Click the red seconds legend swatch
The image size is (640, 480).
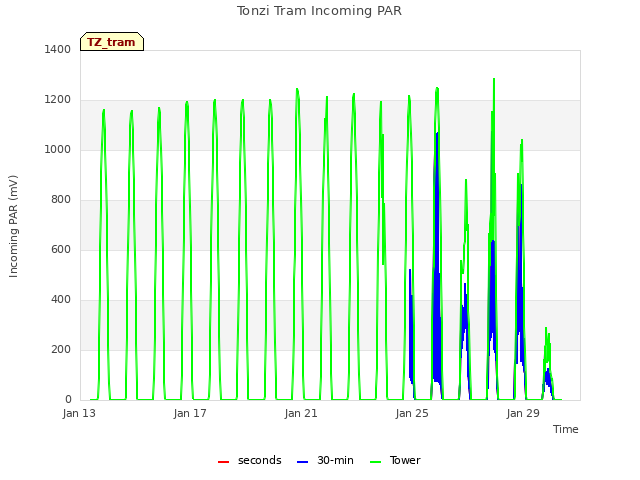click(x=223, y=462)
